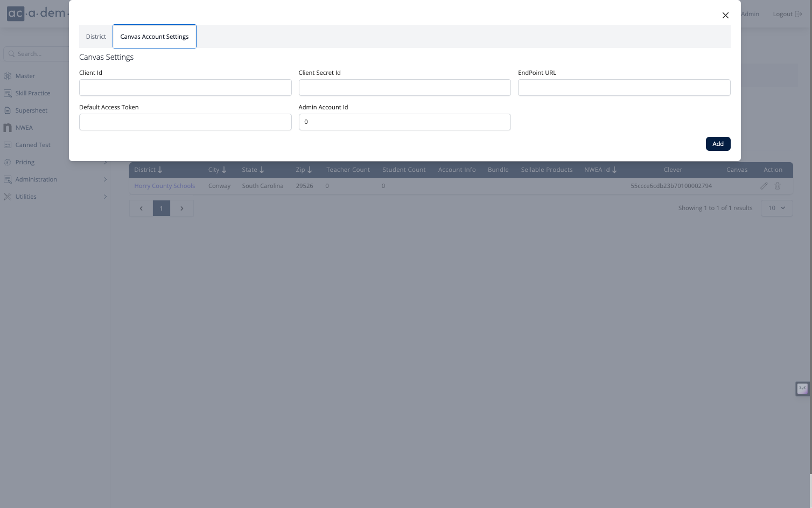Focus the Client Secret Id field
This screenshot has width=812, height=508.
pyautogui.click(x=404, y=88)
